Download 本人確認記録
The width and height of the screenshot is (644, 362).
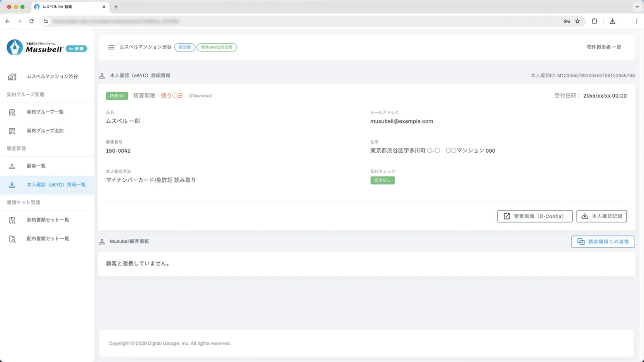(601, 216)
